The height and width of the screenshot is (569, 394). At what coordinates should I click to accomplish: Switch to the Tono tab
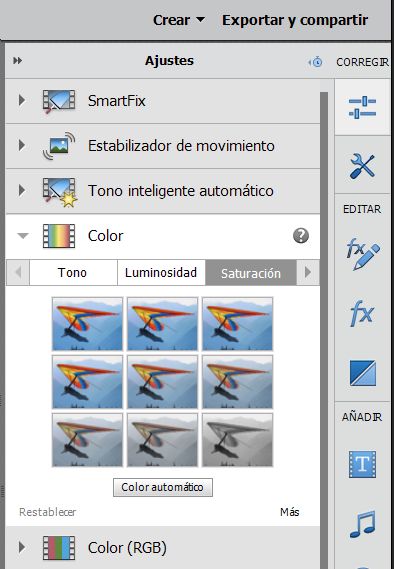tap(73, 273)
